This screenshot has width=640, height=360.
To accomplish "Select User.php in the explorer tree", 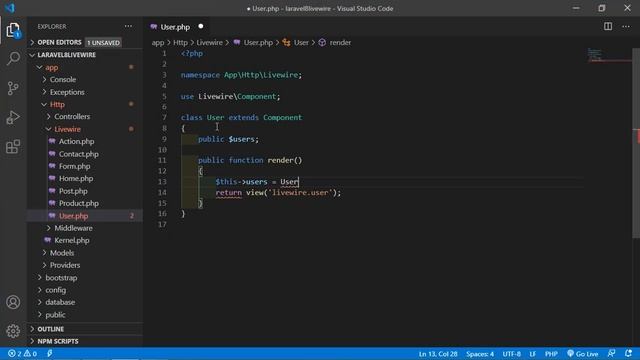I will pyautogui.click(x=85, y=216).
